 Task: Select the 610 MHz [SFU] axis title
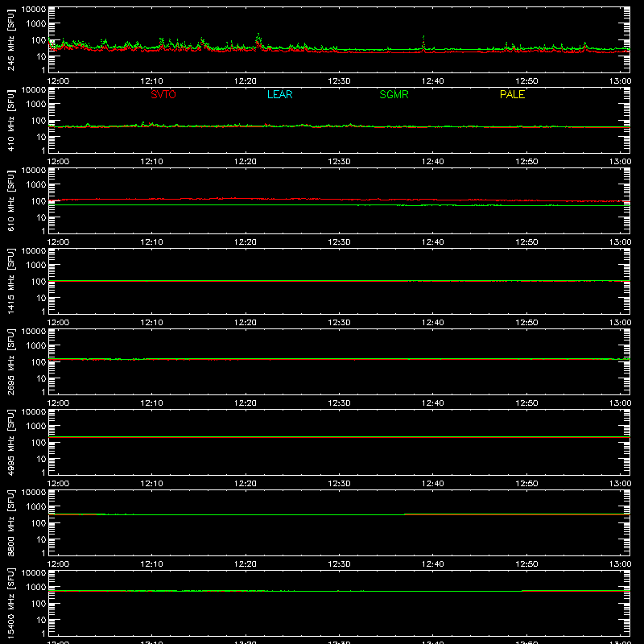tap(10, 200)
